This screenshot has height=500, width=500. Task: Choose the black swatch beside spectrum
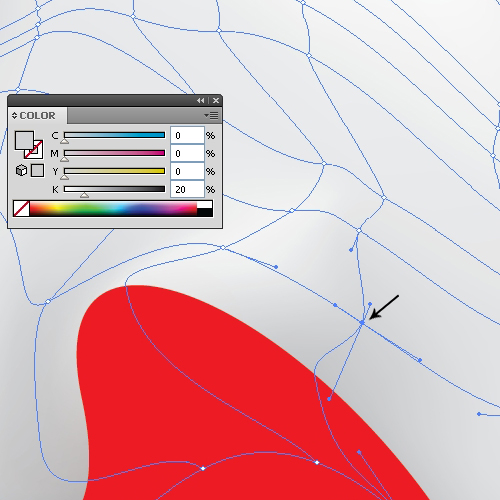(205, 212)
